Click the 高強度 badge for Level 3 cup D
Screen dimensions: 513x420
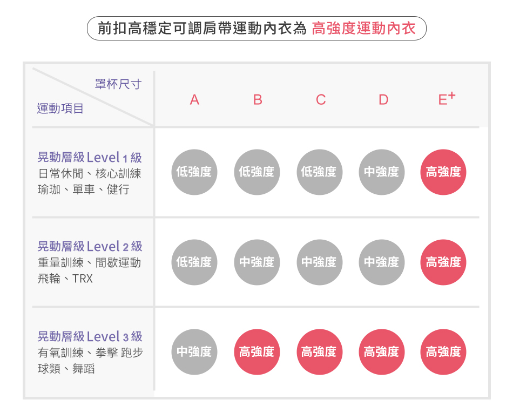point(381,352)
